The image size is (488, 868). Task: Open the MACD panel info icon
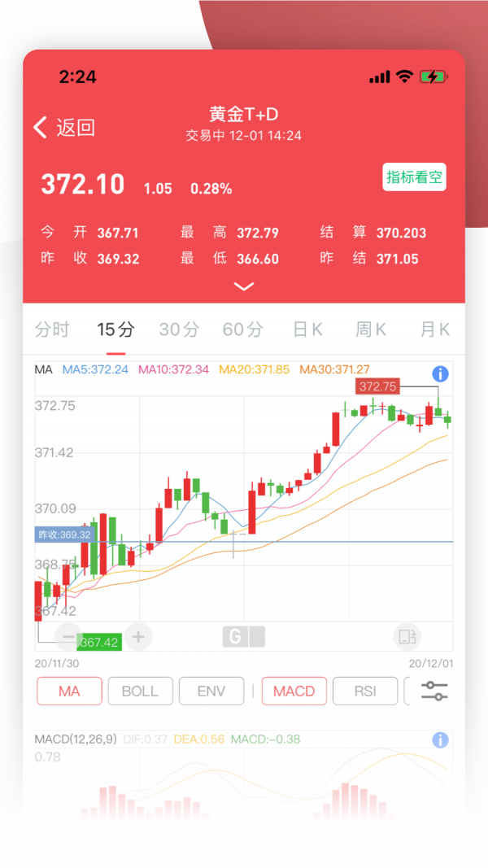pyautogui.click(x=440, y=739)
